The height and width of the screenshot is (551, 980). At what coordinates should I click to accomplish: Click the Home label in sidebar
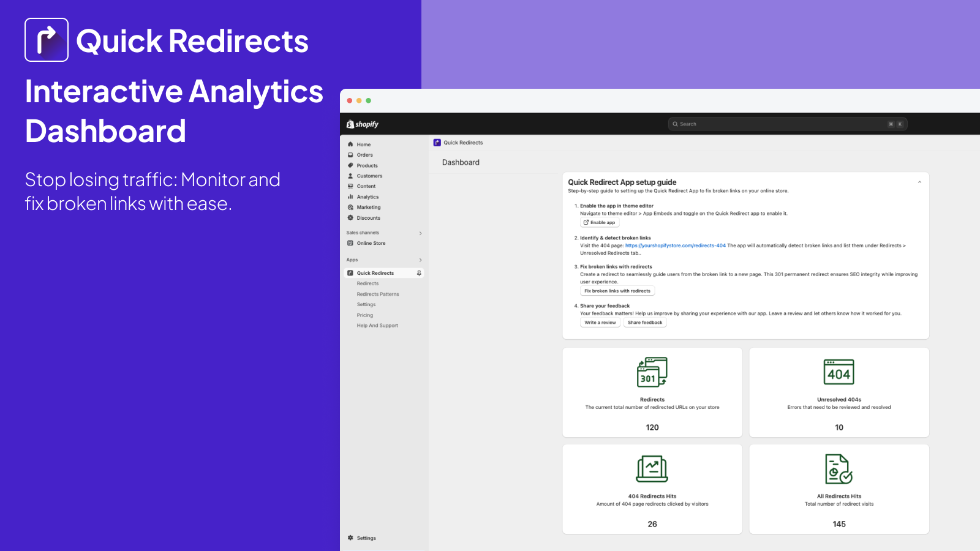pyautogui.click(x=364, y=144)
